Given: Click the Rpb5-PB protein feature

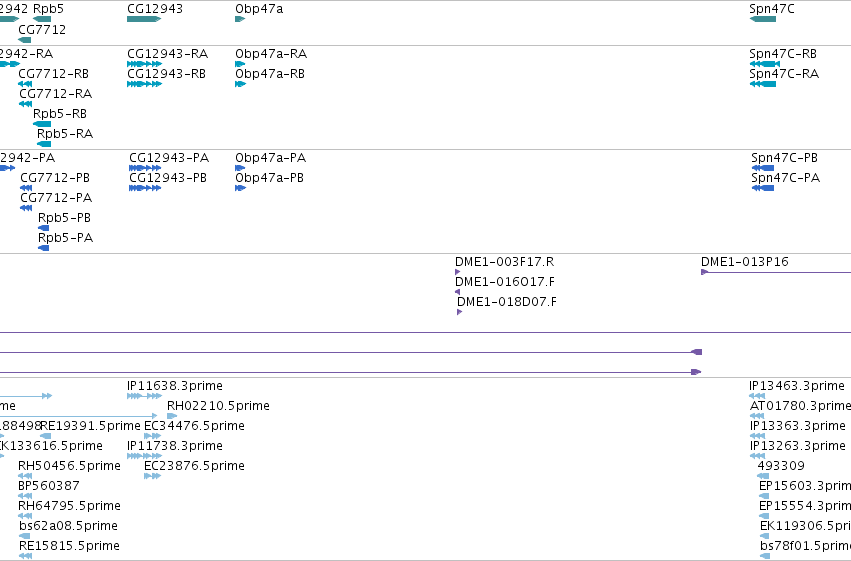Looking at the screenshot, I should (x=43, y=228).
